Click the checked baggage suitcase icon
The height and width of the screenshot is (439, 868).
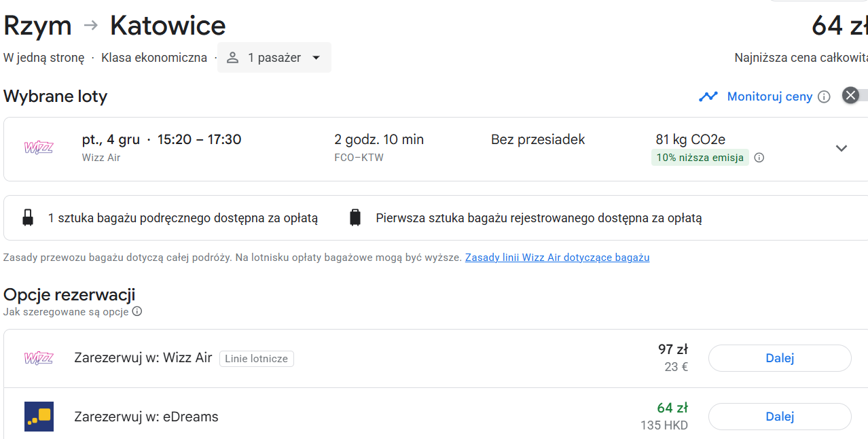coord(355,218)
